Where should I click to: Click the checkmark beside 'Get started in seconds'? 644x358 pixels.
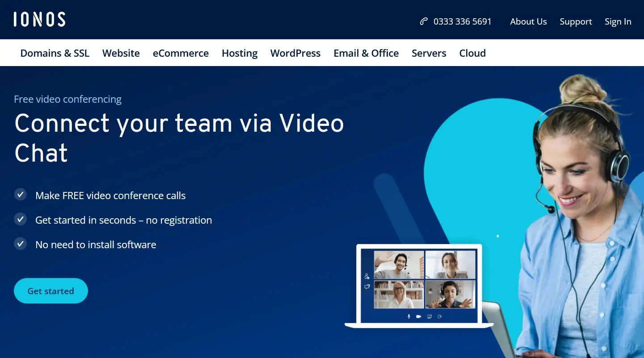(x=21, y=219)
